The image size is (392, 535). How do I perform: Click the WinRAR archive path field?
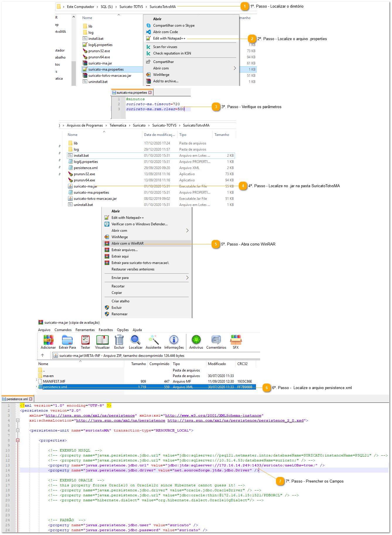click(x=156, y=355)
